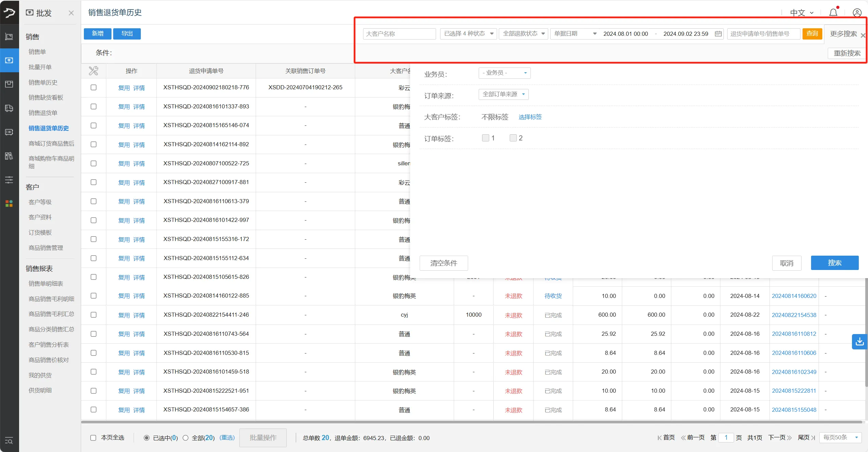Click the delivery truck sidebar icon
This screenshot has width=868, height=452.
pyautogui.click(x=9, y=108)
